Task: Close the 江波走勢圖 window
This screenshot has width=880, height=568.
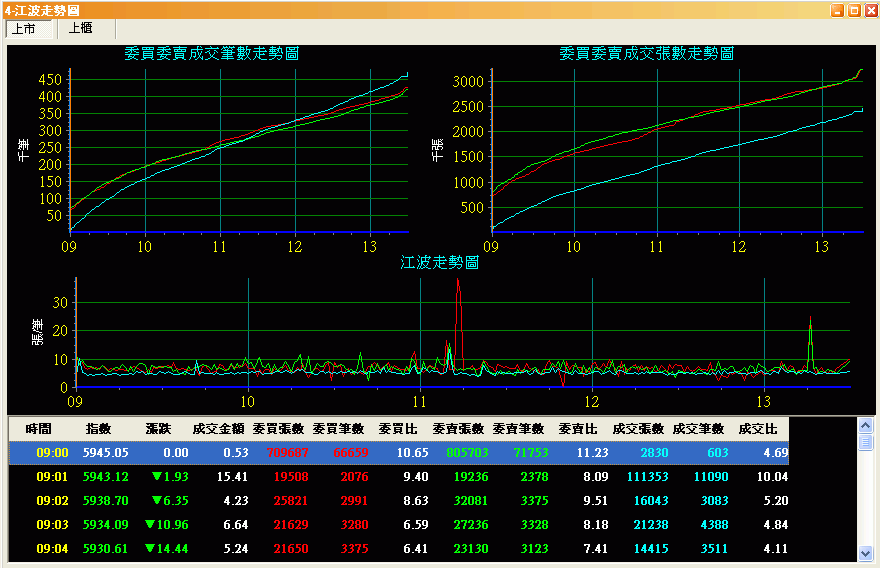Action: tap(870, 10)
